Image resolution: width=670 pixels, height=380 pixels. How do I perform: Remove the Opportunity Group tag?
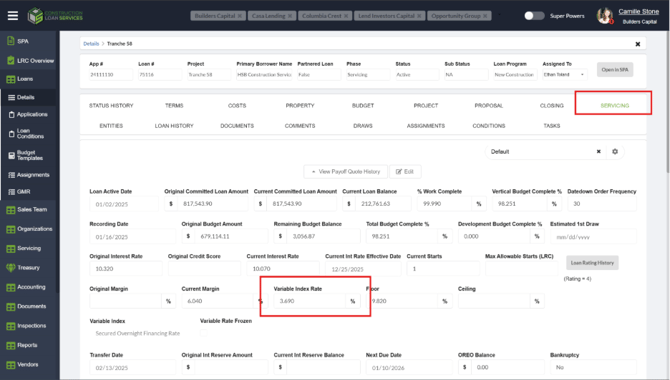point(485,16)
